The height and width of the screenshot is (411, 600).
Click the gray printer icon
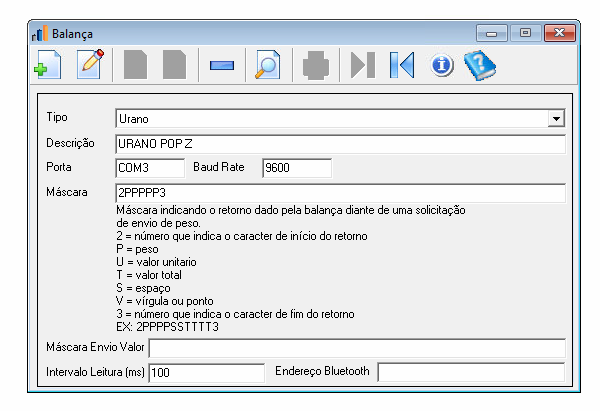click(x=316, y=65)
